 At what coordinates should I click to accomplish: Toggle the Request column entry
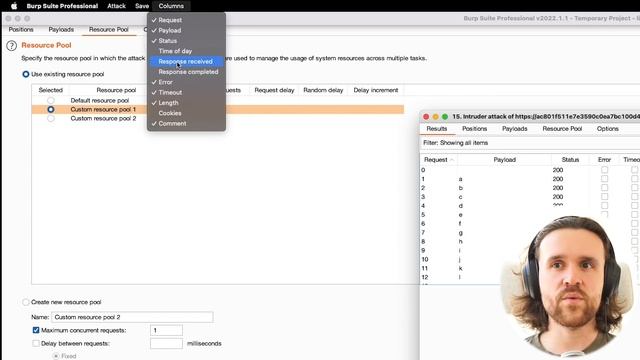(x=186, y=20)
